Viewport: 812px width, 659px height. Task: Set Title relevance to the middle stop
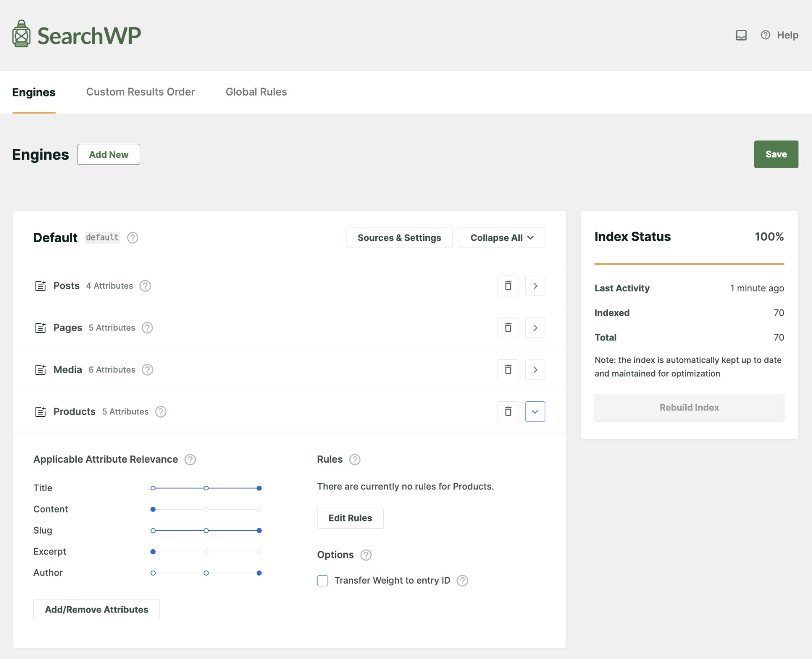coord(206,488)
